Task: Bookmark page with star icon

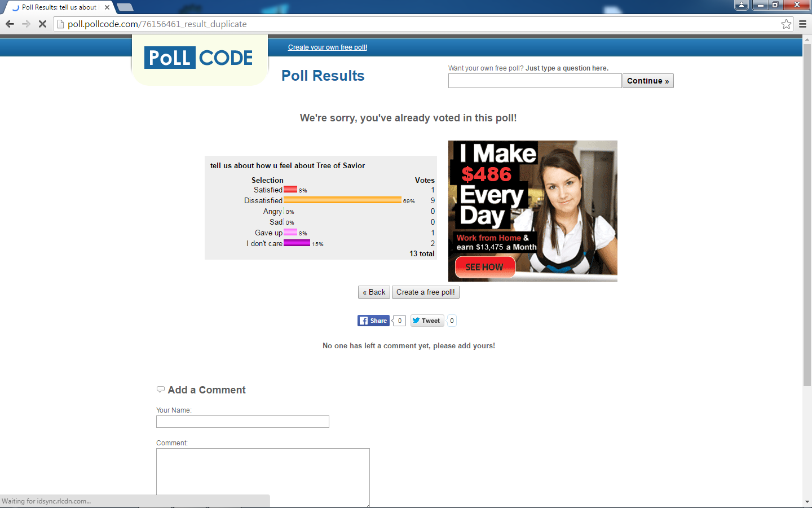Action: click(x=786, y=24)
